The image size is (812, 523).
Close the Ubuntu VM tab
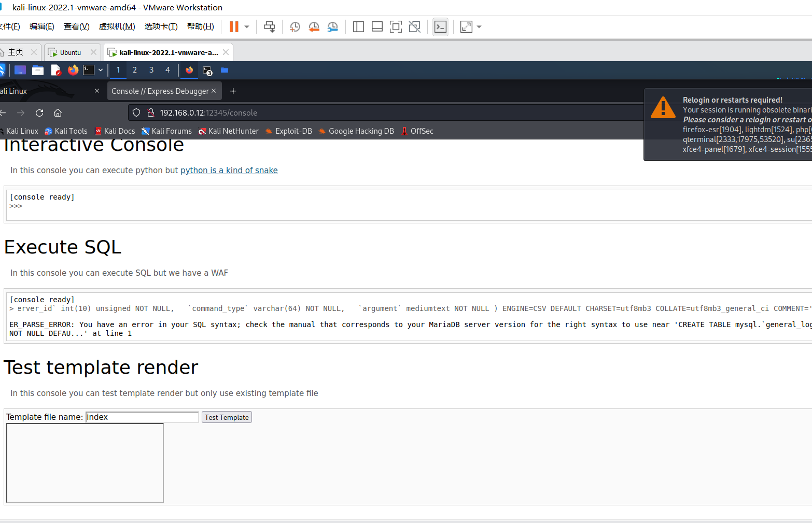coord(93,52)
